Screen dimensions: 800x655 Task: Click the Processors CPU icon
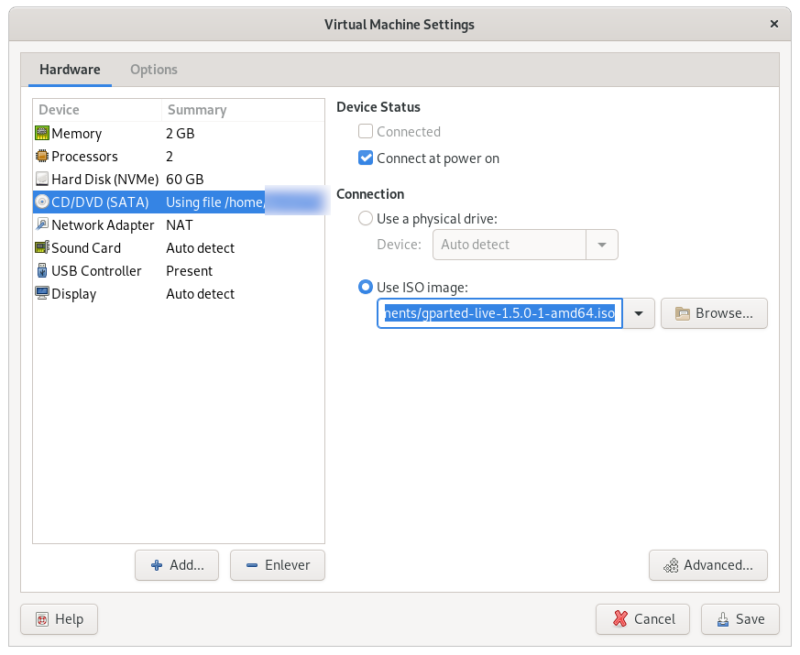click(42, 156)
